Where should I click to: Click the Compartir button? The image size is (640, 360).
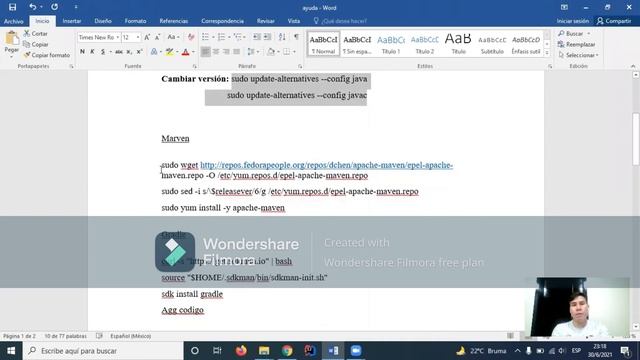point(614,21)
